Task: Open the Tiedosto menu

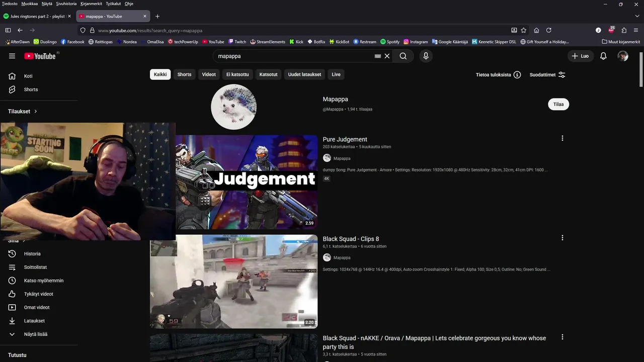Action: pyautogui.click(x=10, y=4)
